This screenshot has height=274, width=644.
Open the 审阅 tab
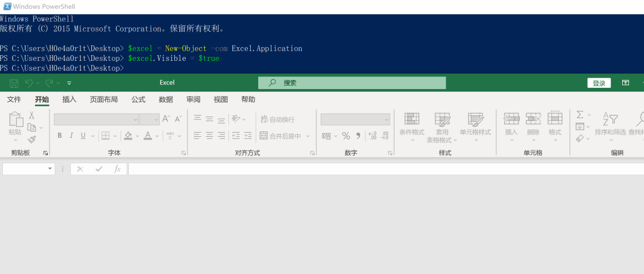click(193, 100)
